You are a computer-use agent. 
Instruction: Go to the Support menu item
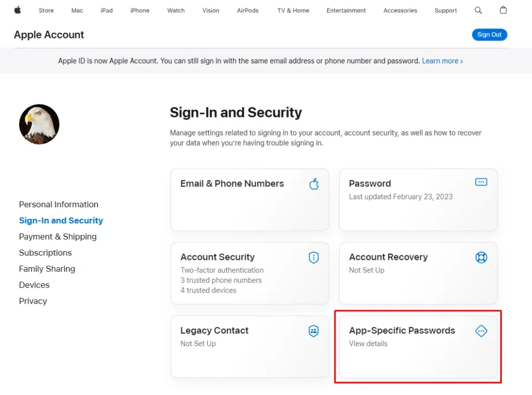point(446,10)
